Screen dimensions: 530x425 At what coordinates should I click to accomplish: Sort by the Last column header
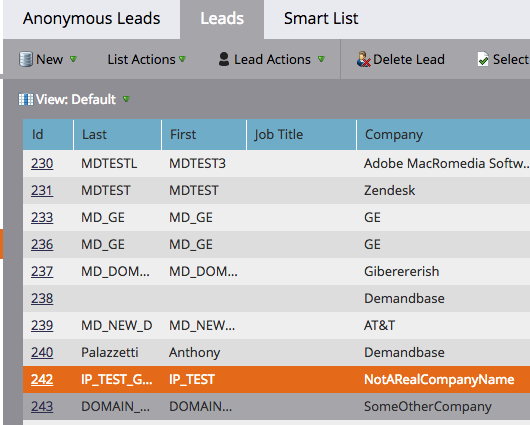[x=117, y=135]
